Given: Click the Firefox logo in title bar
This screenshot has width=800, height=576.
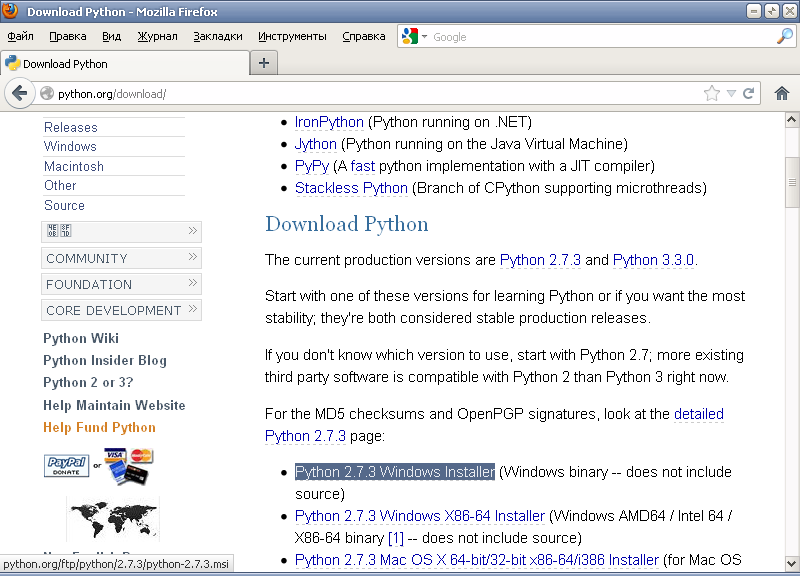Looking at the screenshot, I should (10, 10).
